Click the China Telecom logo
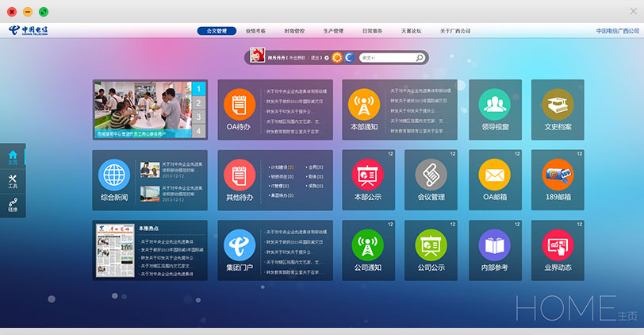Viewport: 644px width, 335px height. [28, 30]
